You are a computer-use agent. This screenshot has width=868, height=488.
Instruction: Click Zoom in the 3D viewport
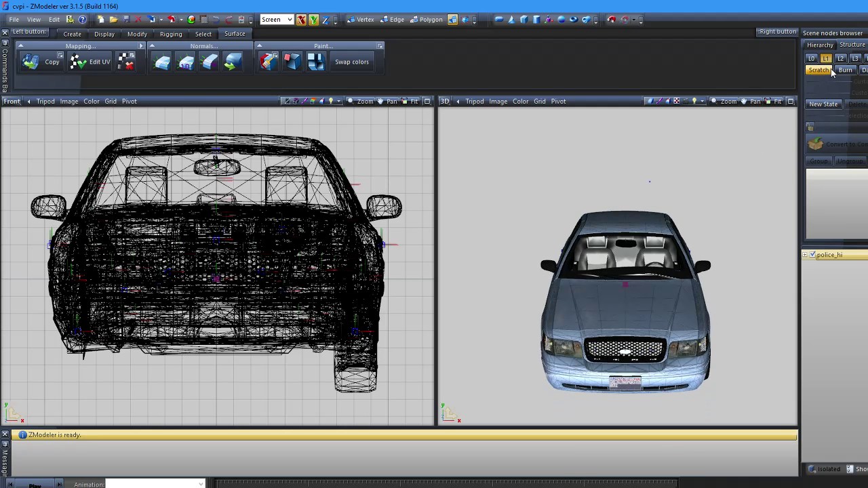724,102
